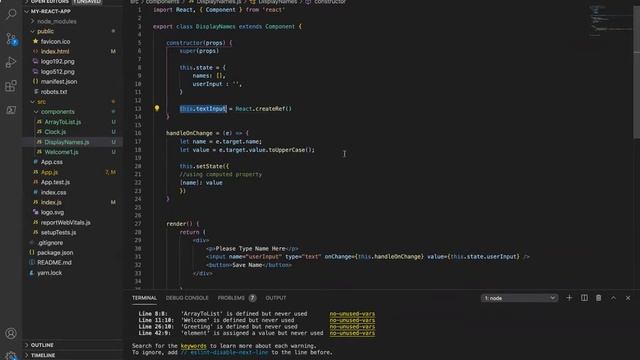Open the Accounts menu icon
This screenshot has height=360, width=640.
tap(11, 333)
